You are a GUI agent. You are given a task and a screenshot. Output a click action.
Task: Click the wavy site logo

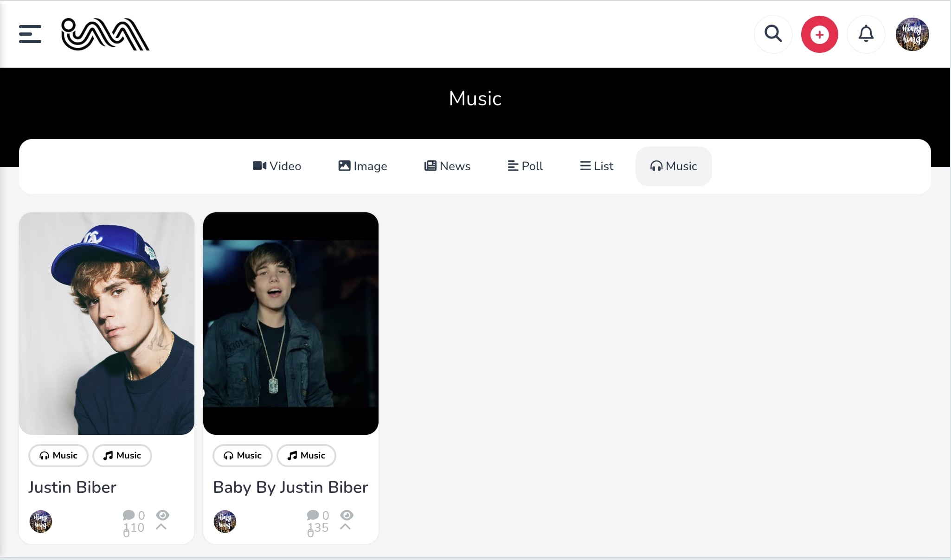point(105,34)
